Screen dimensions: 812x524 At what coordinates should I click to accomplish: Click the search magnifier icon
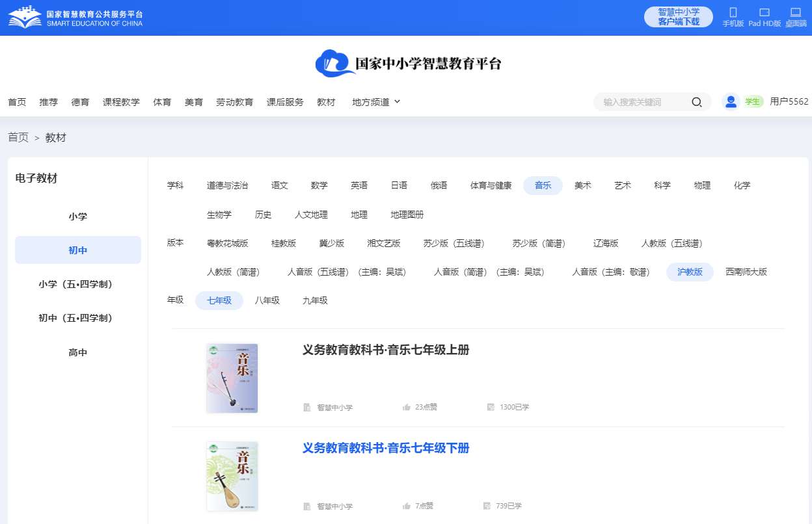[696, 102]
